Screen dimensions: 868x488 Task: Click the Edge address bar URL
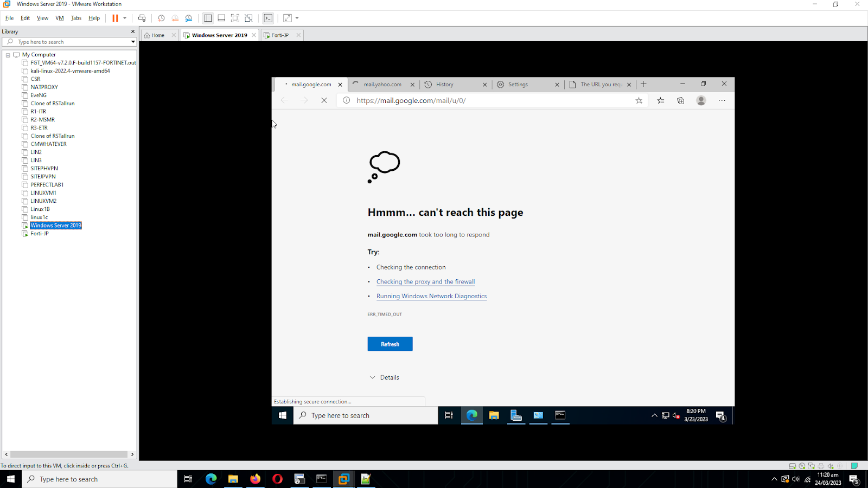(x=411, y=100)
